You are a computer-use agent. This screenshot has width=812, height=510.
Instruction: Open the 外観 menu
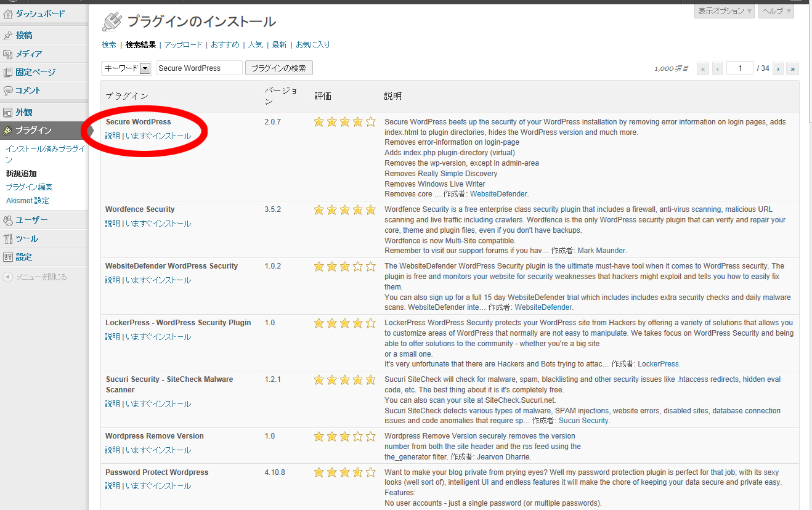[24, 113]
